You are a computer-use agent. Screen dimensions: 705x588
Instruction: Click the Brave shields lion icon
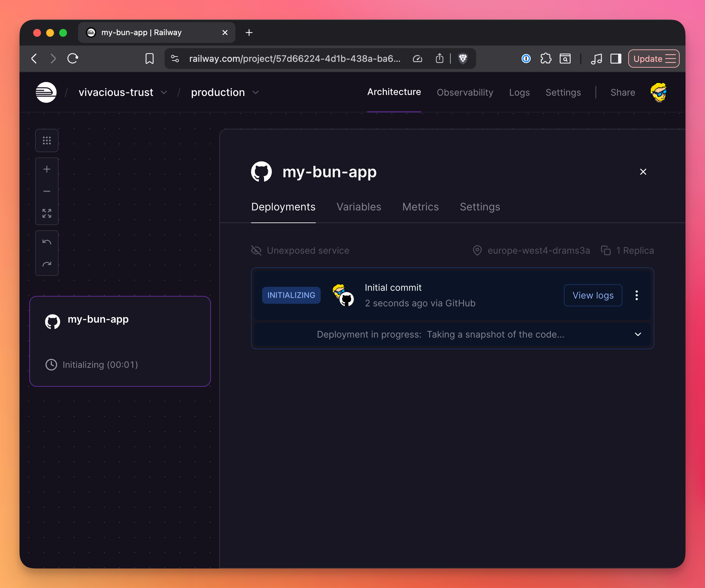pos(463,59)
